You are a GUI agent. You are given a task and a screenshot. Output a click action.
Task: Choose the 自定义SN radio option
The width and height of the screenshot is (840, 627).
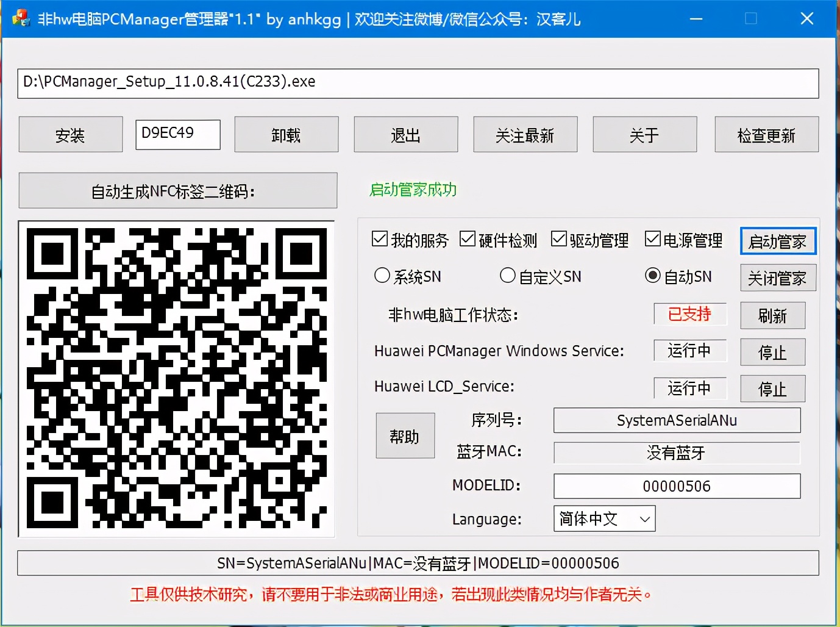[x=508, y=276]
